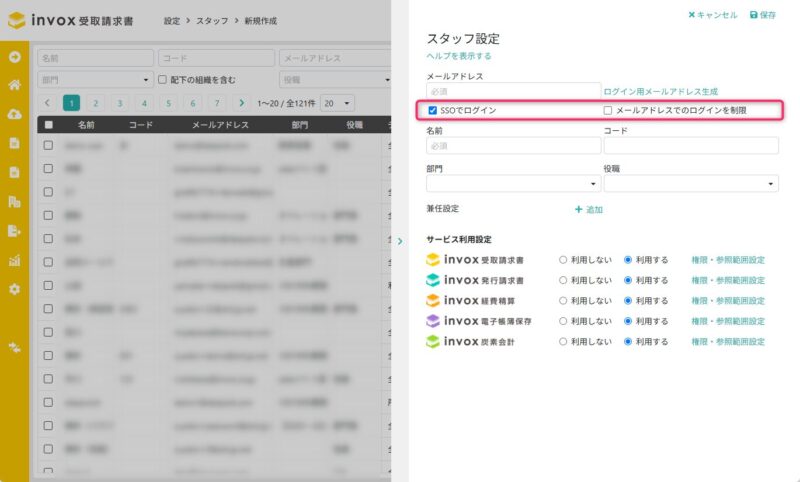Open 権限・参照範囲設定 for invox 受取請求書
Image resolution: width=800 pixels, height=482 pixels.
coord(728,260)
